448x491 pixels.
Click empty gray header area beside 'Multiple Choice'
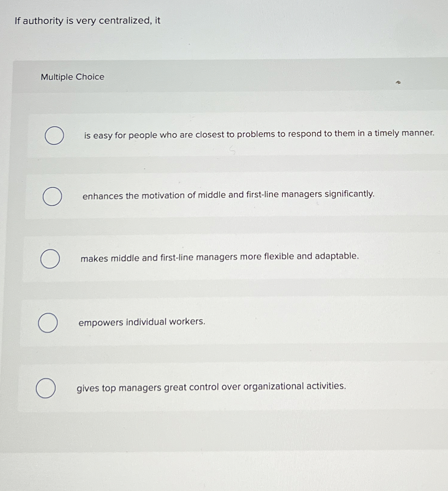[x=241, y=77]
